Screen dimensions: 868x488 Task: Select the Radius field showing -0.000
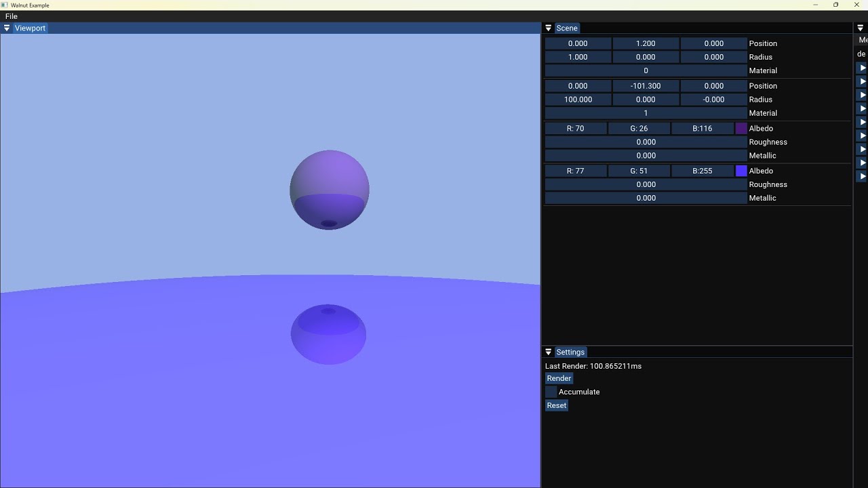713,100
